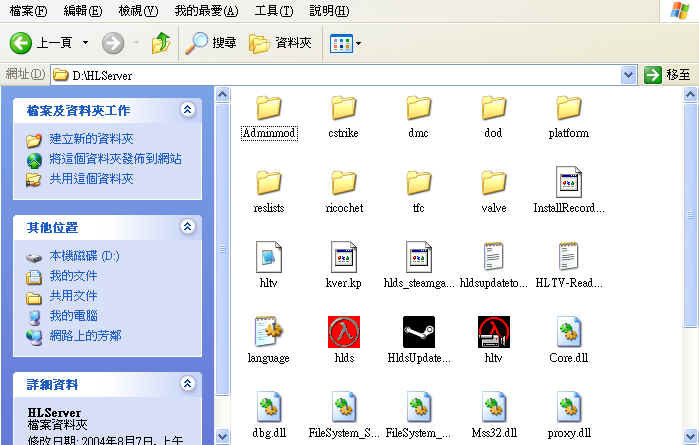Open the Adminmod folder
The height and width of the screenshot is (445, 699).
(x=269, y=107)
